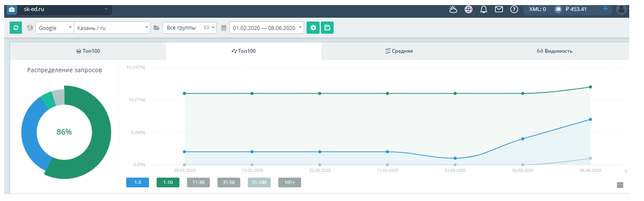
Task: Toggle the 11-30 legend series
Action: click(x=198, y=183)
